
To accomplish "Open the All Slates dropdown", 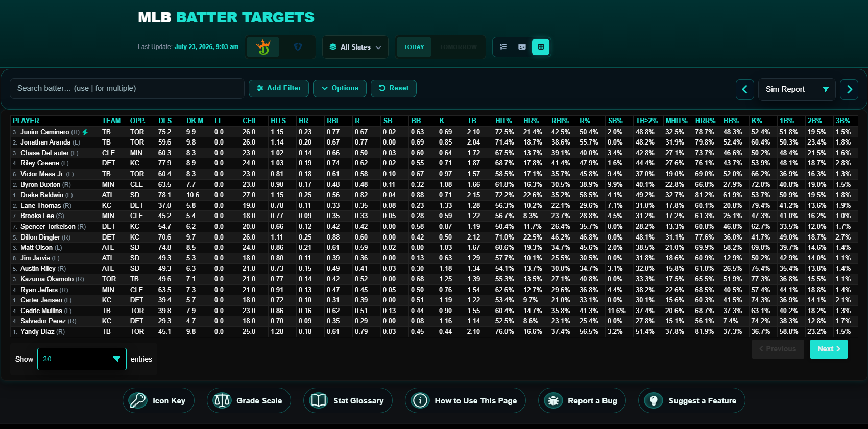I will coord(355,47).
